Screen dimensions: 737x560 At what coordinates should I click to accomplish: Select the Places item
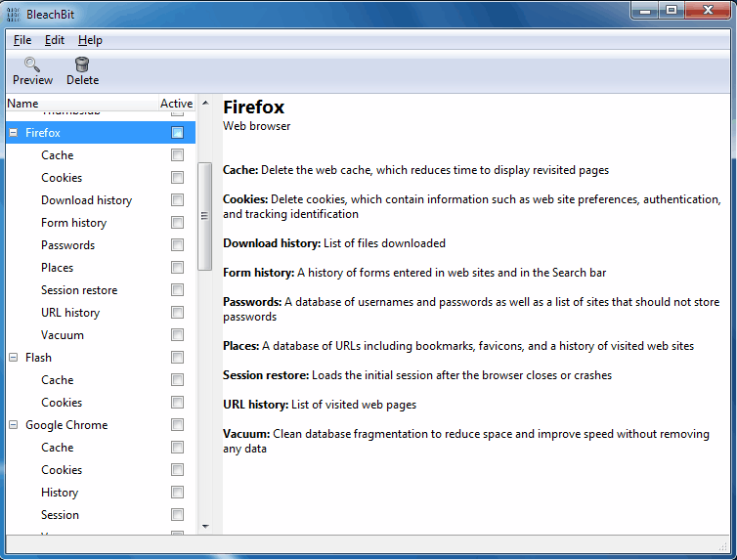58,268
